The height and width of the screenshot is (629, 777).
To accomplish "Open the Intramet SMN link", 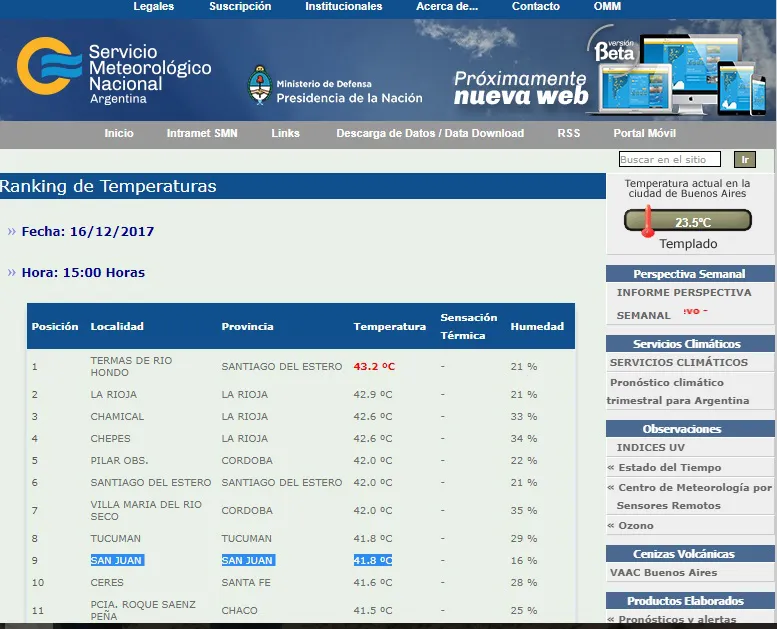I will [x=202, y=133].
